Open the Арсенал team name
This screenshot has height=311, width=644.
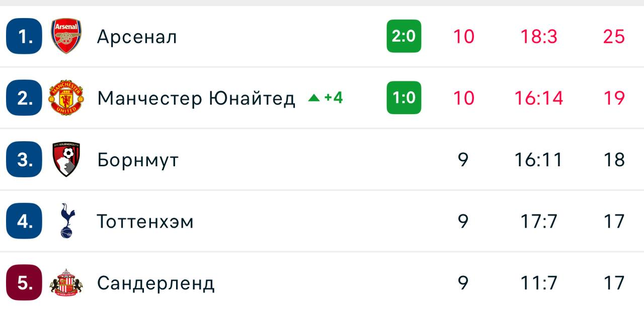[137, 37]
